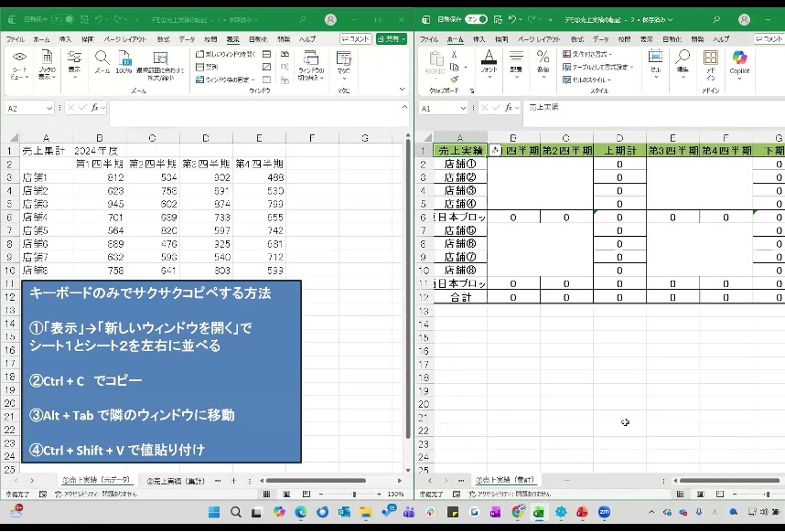Viewport: 785px width, 532px height.
Task: Select the ②売上実績（集計） sheet tab in left window
Action: (177, 480)
